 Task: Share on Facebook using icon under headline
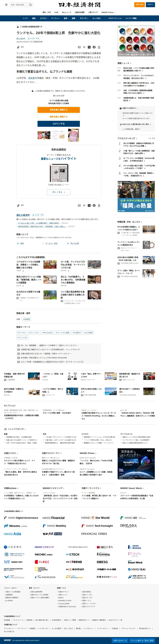[x=94, y=47]
